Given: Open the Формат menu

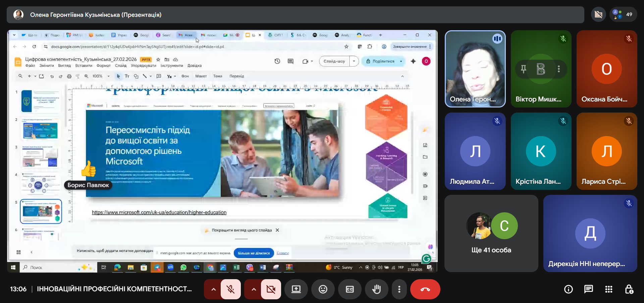Looking at the screenshot, I should 103,66.
